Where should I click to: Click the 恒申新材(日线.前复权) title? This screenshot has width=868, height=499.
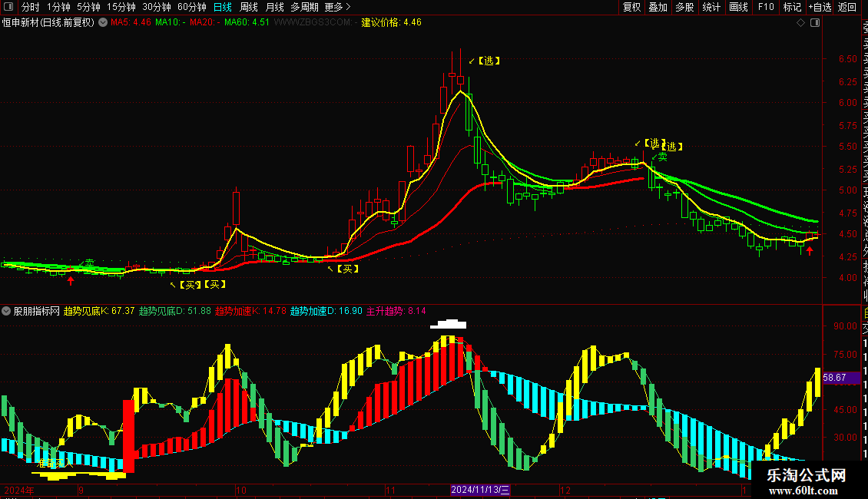click(x=48, y=23)
